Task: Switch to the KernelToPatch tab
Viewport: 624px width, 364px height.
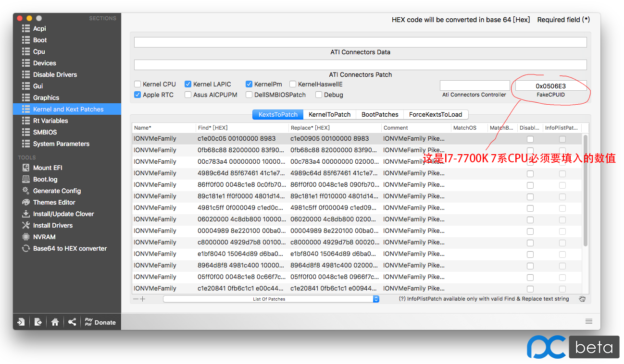Action: click(x=329, y=114)
